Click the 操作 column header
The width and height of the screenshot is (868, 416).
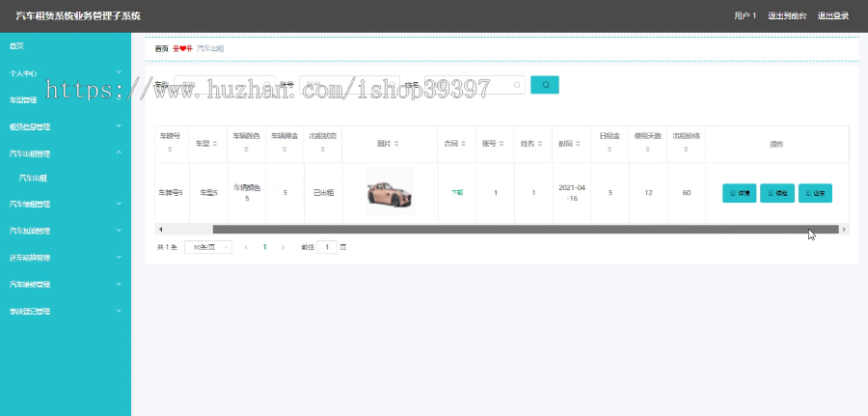776,144
